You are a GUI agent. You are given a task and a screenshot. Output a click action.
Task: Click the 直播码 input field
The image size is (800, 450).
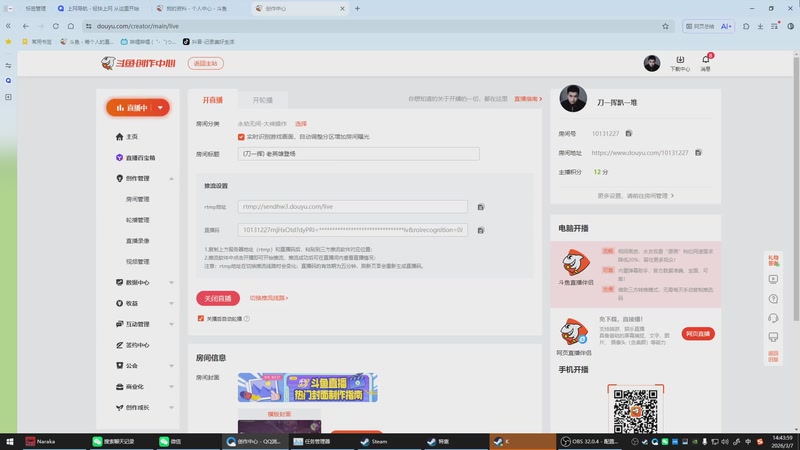353,230
